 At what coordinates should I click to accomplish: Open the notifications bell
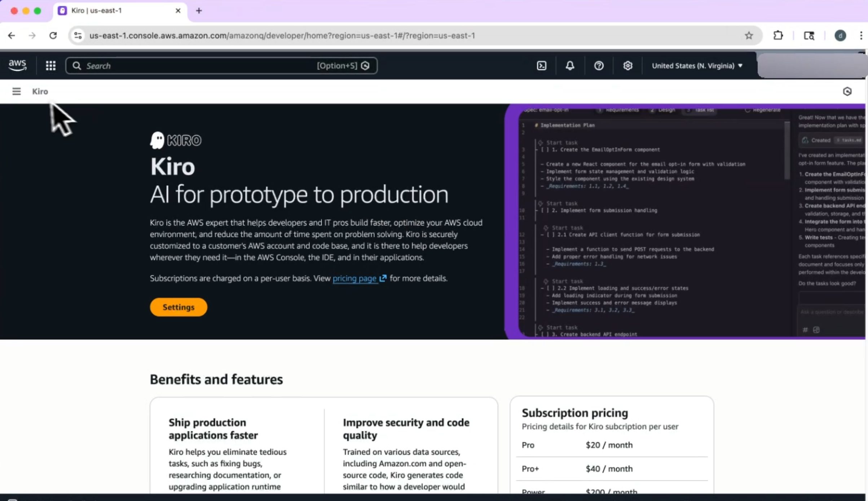570,66
